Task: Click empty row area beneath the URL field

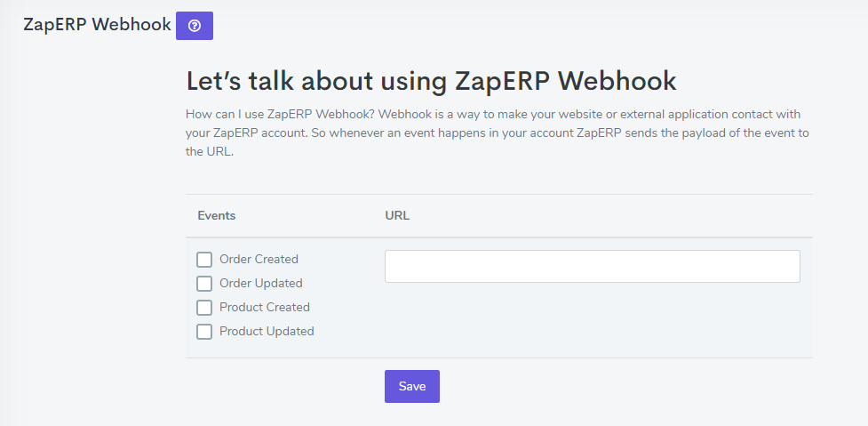Action: (593, 320)
